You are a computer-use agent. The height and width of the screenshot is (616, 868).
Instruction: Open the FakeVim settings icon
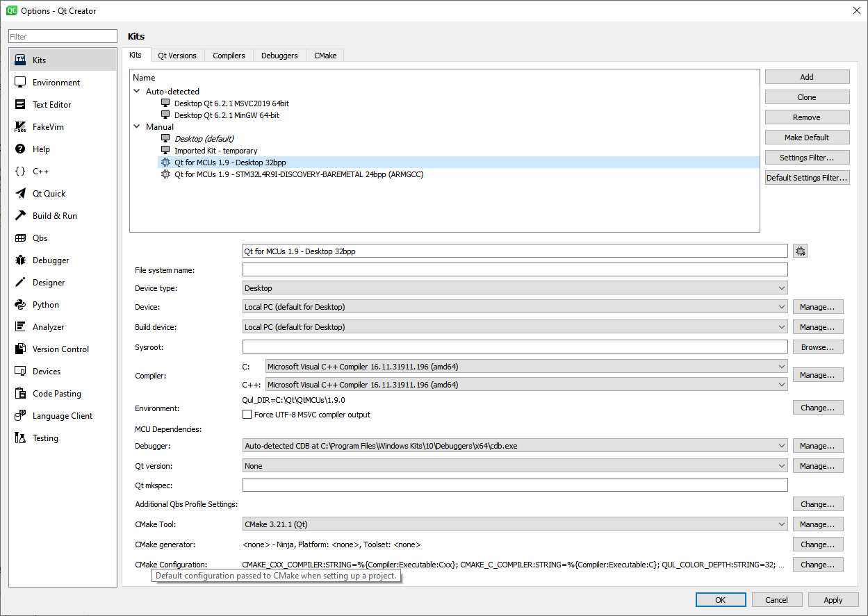click(x=20, y=127)
